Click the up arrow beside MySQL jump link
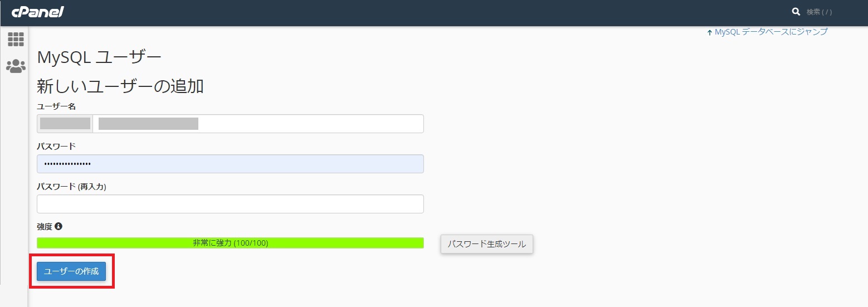The height and width of the screenshot is (307, 868). pos(709,32)
